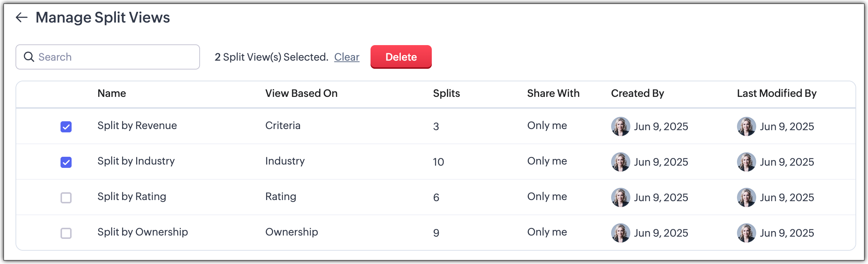Click last-modified avatar in Split by Rating row
The height and width of the screenshot is (264, 868).
pyautogui.click(x=746, y=197)
